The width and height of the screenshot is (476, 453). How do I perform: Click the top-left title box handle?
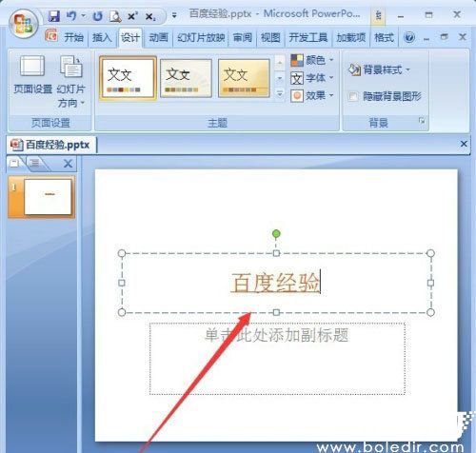[x=122, y=253]
